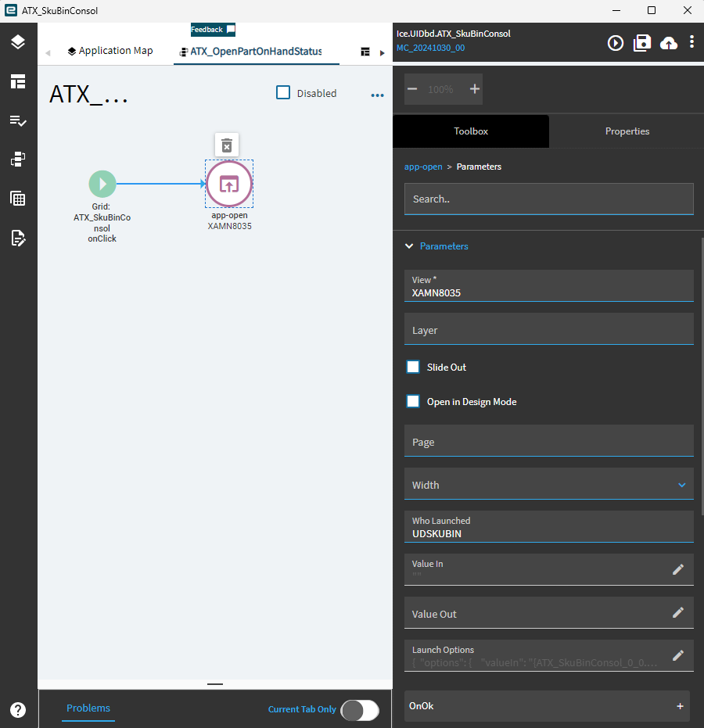This screenshot has height=728, width=704.
Task: Click the save disk icon in header
Action: 641,43
